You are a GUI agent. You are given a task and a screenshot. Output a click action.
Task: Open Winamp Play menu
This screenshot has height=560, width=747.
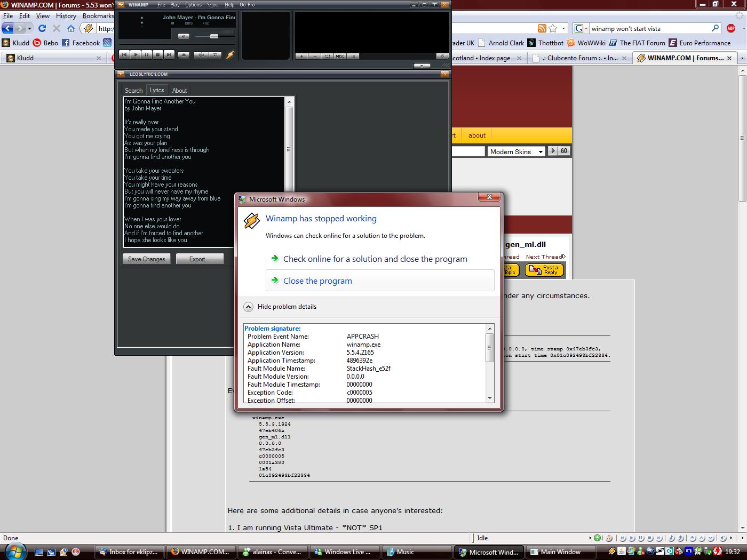(x=175, y=5)
